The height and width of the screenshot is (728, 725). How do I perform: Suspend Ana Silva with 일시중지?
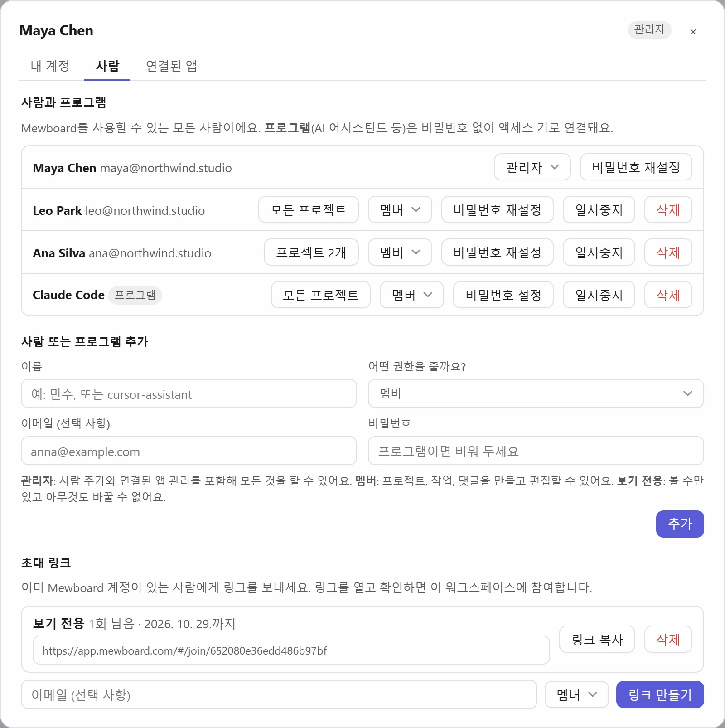(599, 252)
